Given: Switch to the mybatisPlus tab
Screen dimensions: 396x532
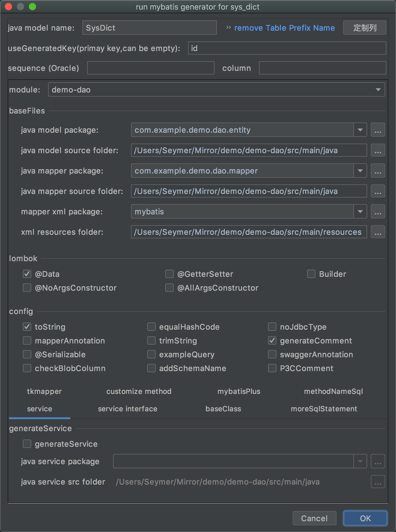Looking at the screenshot, I should [239, 391].
